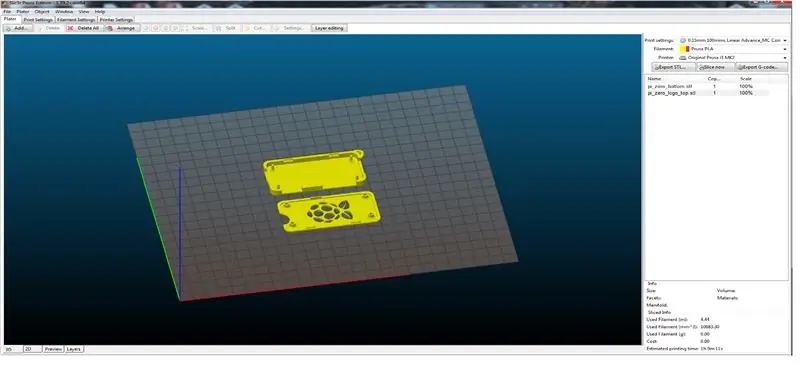Image resolution: width=800 pixels, height=368 pixels.
Task: Switch to the Layers view tab
Action: click(x=74, y=349)
